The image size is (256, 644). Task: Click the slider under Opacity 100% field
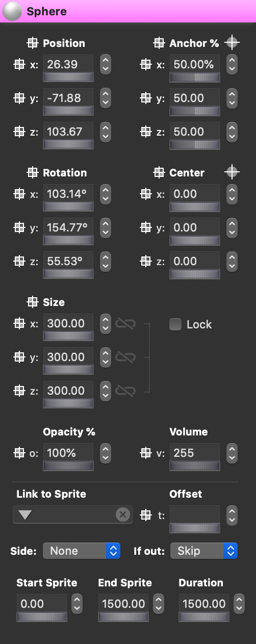coord(68,466)
